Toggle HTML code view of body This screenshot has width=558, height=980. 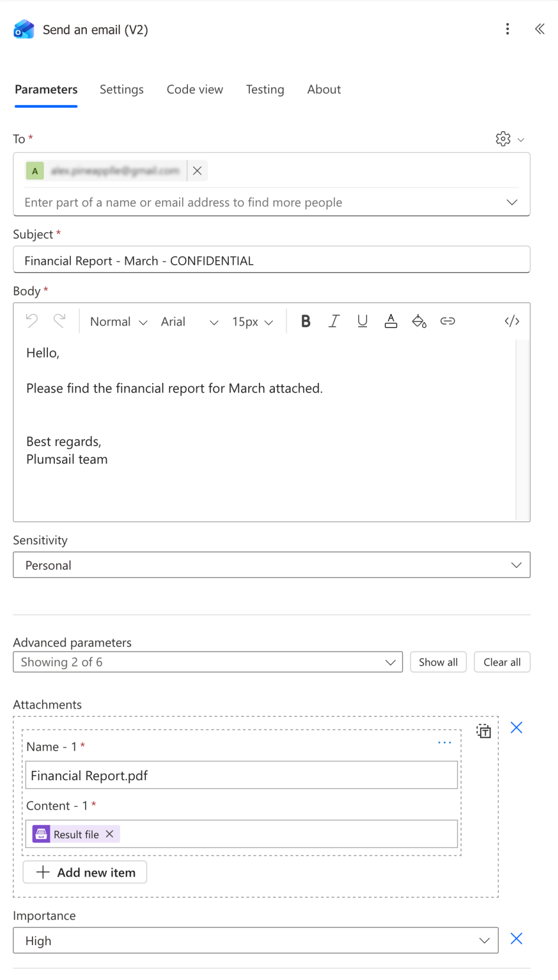pos(512,321)
